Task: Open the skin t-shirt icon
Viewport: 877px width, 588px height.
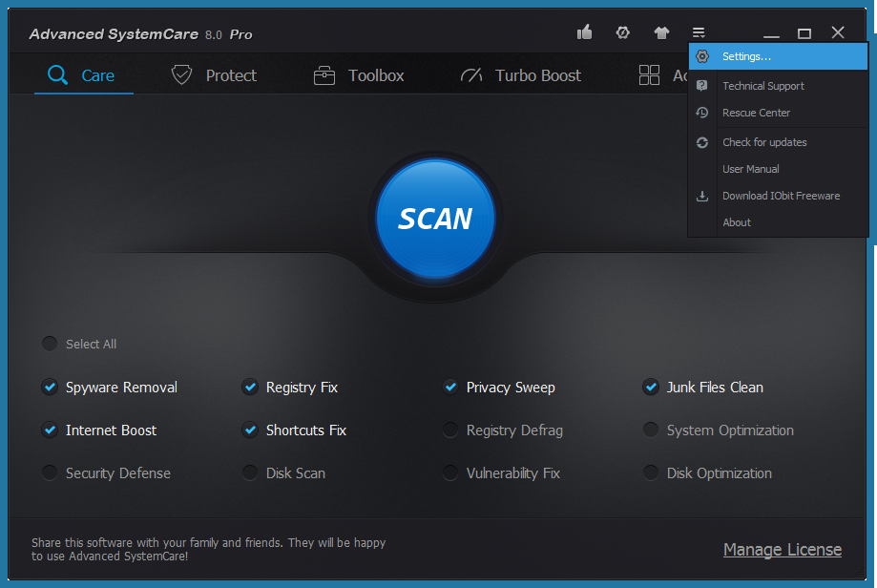Action: (x=661, y=33)
